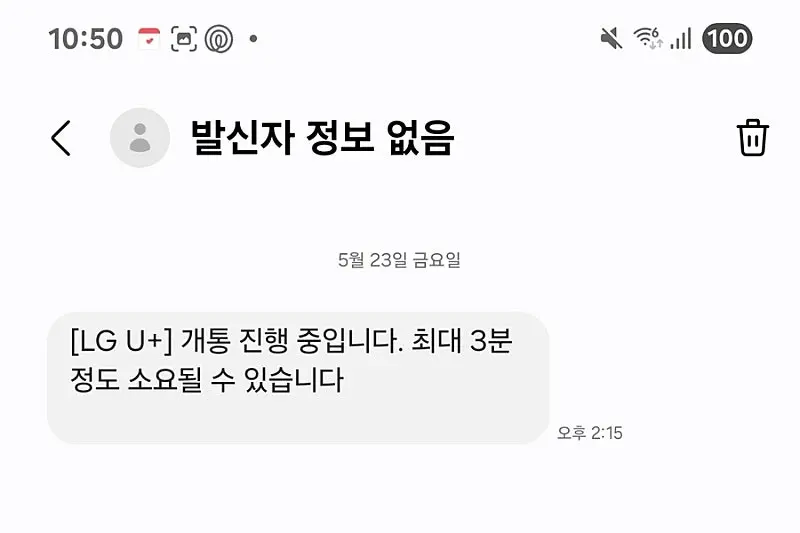Viewport: 800px width, 533px height.
Task: Open contact details for 발신자 정보 없음
Action: [x=322, y=137]
